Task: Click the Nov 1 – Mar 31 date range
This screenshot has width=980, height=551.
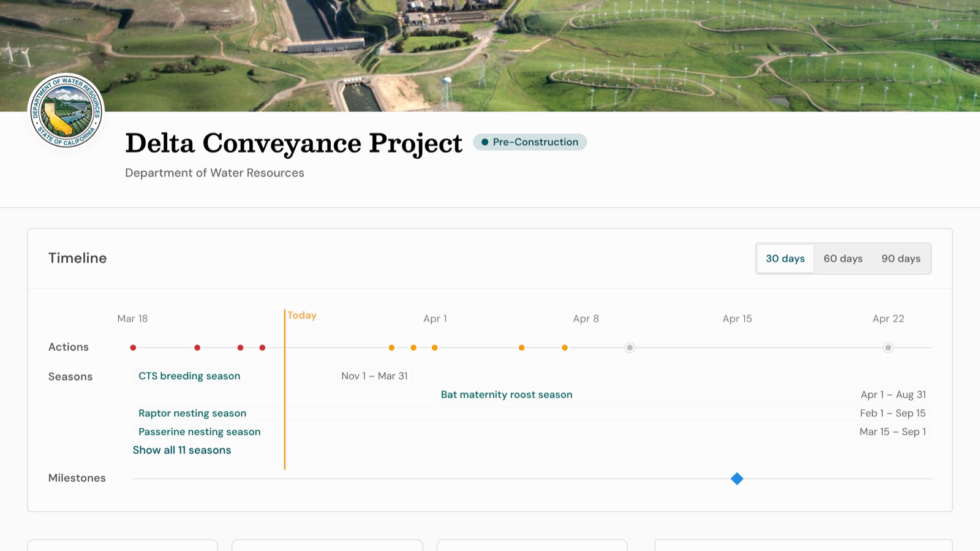Action: click(x=374, y=376)
